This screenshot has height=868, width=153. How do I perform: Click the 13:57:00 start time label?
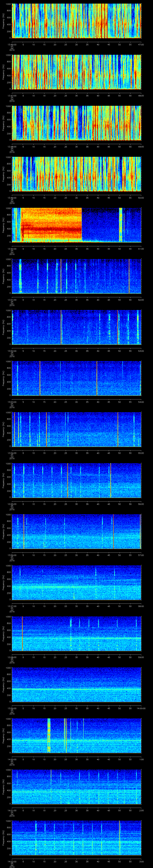click(12, 606)
